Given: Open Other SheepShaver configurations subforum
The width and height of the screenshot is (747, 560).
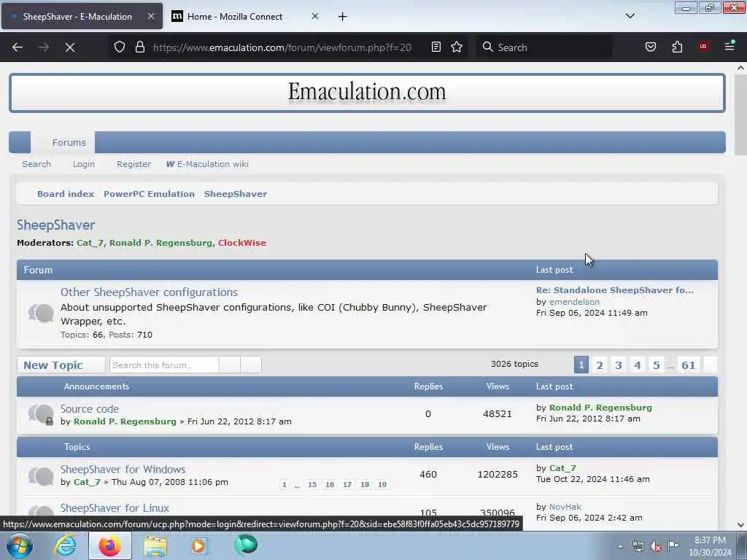Looking at the screenshot, I should point(149,292).
